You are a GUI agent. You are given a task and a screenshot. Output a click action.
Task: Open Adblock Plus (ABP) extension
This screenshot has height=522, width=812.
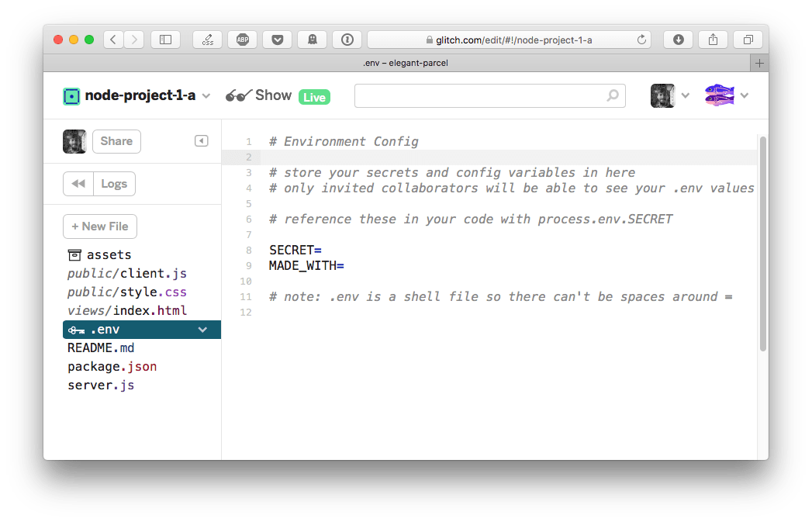[x=242, y=40]
